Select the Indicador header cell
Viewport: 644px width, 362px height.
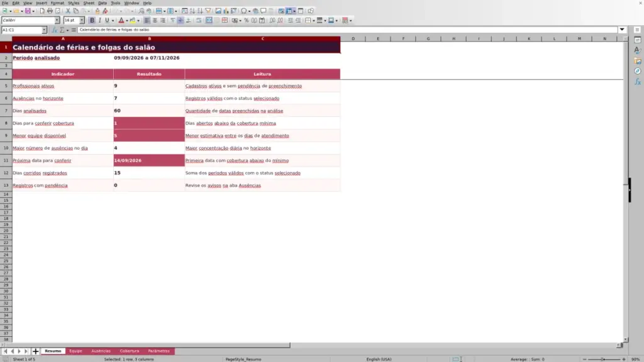[63, 74]
